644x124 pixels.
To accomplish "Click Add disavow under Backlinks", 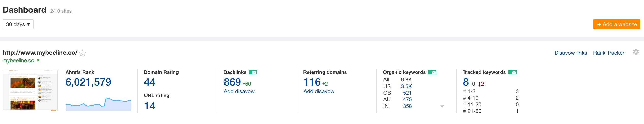I will pyautogui.click(x=239, y=91).
